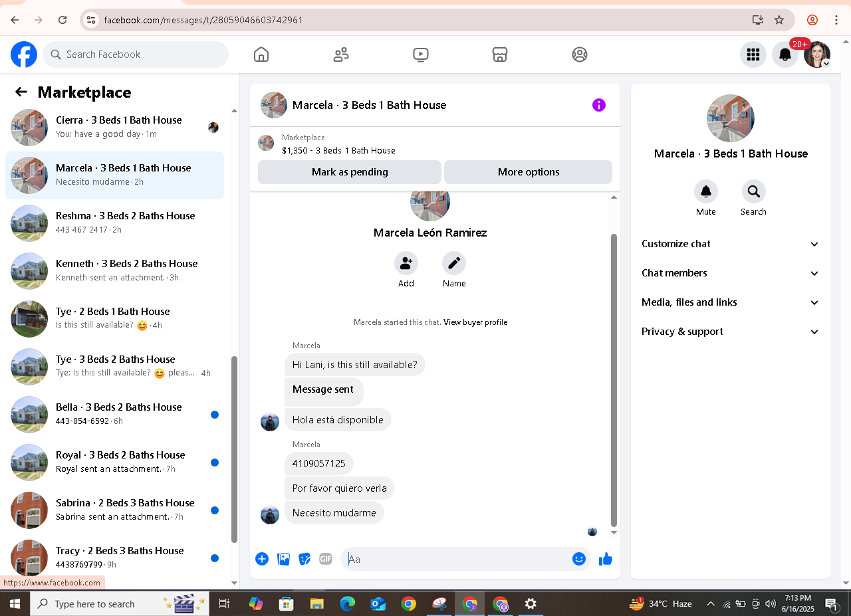Click the View buyer profile link
Screen dimensions: 851x616
(475, 322)
